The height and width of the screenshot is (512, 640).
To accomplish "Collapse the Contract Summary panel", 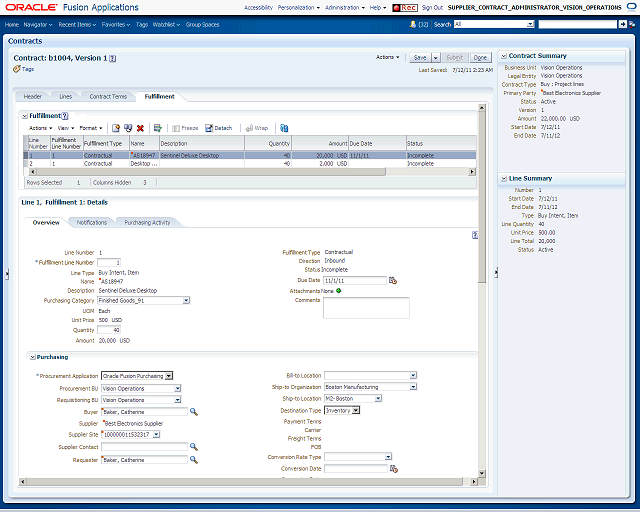I will click(504, 56).
